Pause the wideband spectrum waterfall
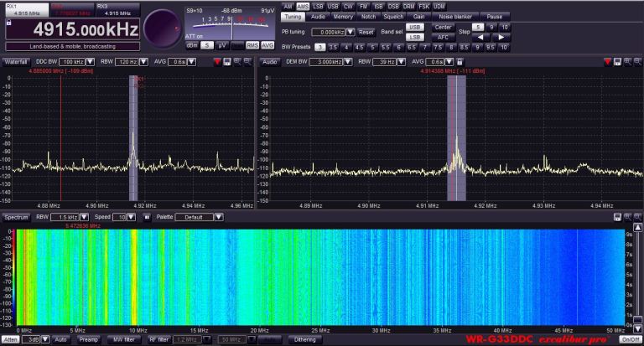The width and height of the screenshot is (644, 346). (147, 217)
